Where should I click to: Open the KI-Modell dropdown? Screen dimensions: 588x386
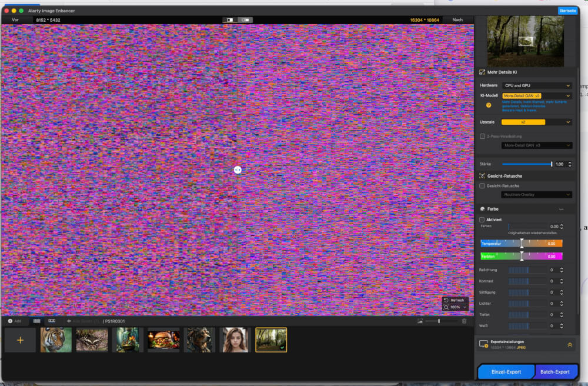click(x=537, y=95)
